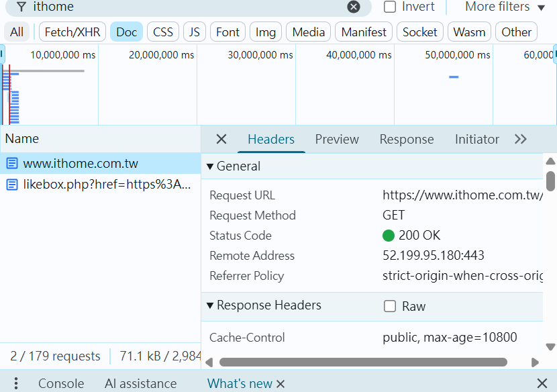Click the vertical scrollbar up arrow
Screen dimensions: 557x392
tap(550, 161)
